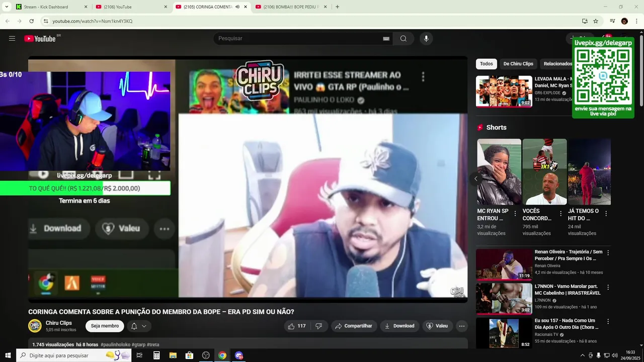
Task: Open the YouTube guide hamburger menu
Action: pos(12,39)
